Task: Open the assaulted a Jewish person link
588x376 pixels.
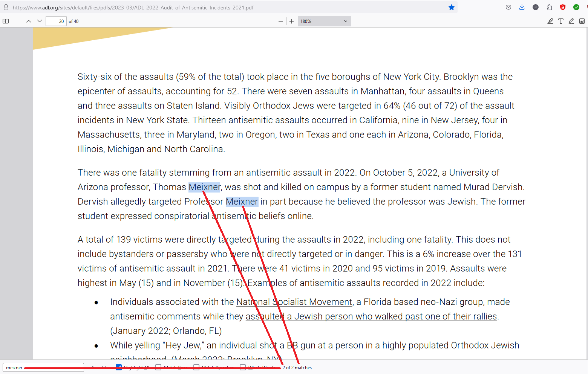Action: point(371,316)
